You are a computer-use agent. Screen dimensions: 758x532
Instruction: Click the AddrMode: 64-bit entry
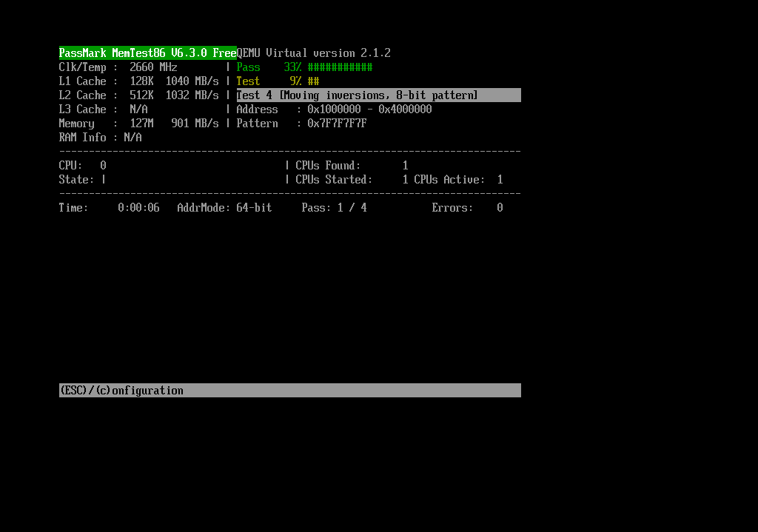pyautogui.click(x=225, y=208)
